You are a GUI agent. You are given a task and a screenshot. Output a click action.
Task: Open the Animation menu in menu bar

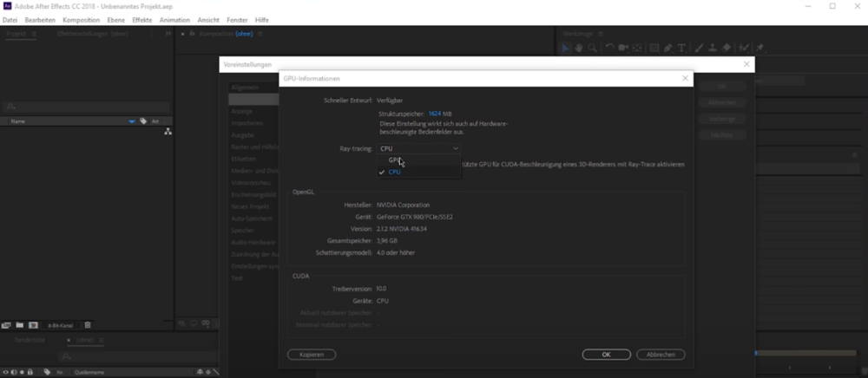(174, 19)
